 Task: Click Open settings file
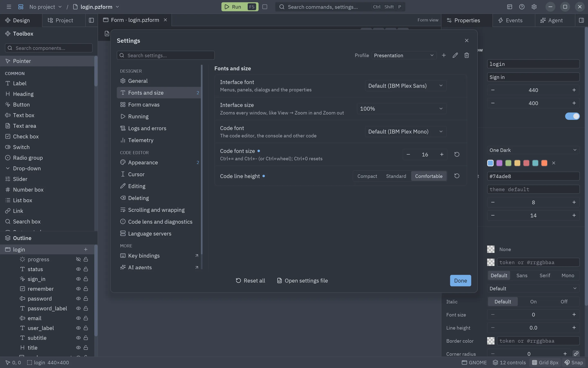pos(302,280)
